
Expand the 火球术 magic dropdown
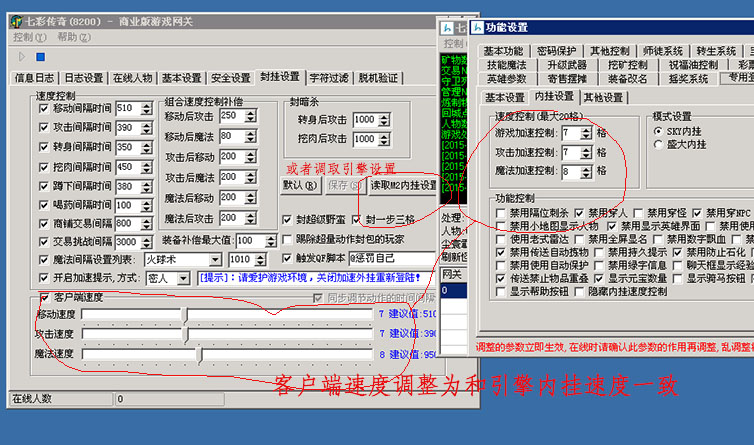tap(215, 259)
